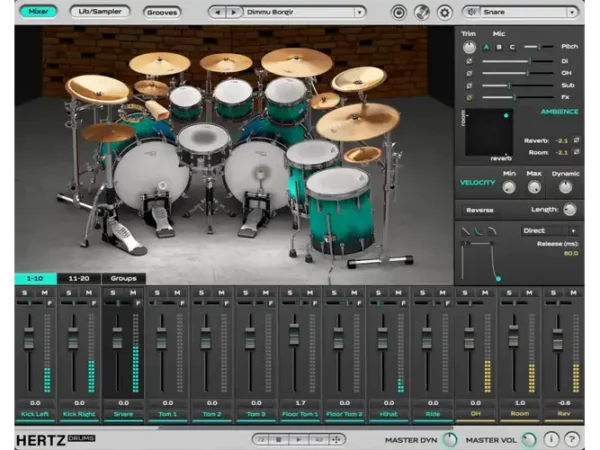This screenshot has height=450, width=600.
Task: Show mixer channels 11-20
Action: [x=79, y=278]
